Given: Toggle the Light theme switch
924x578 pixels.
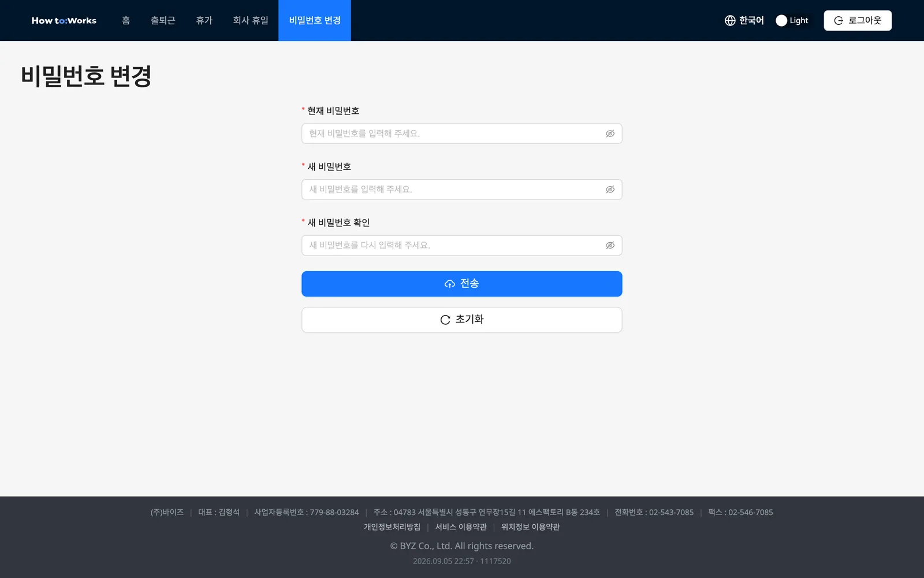Looking at the screenshot, I should click(x=793, y=20).
